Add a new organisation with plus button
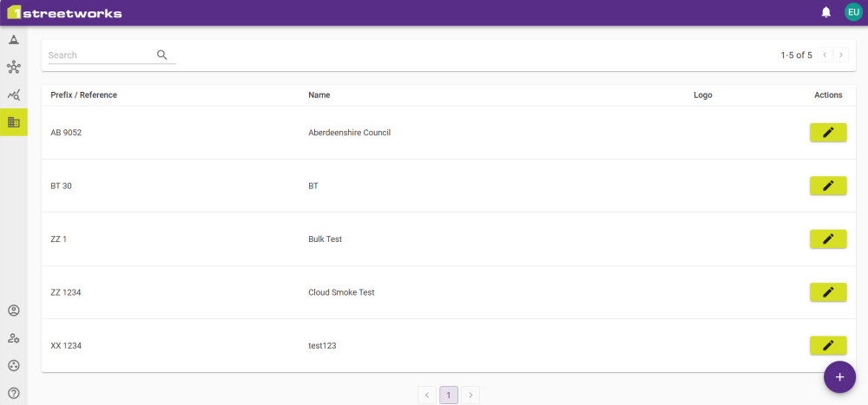 pyautogui.click(x=839, y=376)
